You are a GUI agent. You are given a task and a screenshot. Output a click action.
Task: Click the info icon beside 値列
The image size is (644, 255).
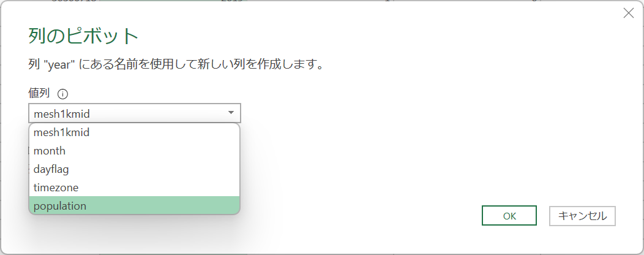[62, 94]
